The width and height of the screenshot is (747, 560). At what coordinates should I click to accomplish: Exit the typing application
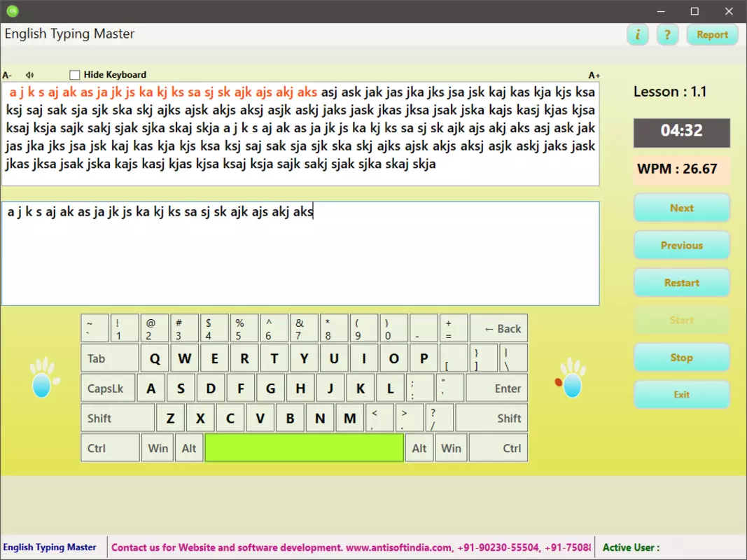coord(681,394)
